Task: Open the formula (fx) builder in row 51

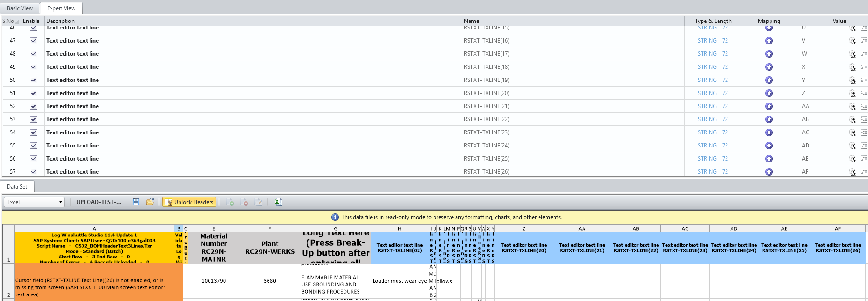Action: (x=853, y=93)
